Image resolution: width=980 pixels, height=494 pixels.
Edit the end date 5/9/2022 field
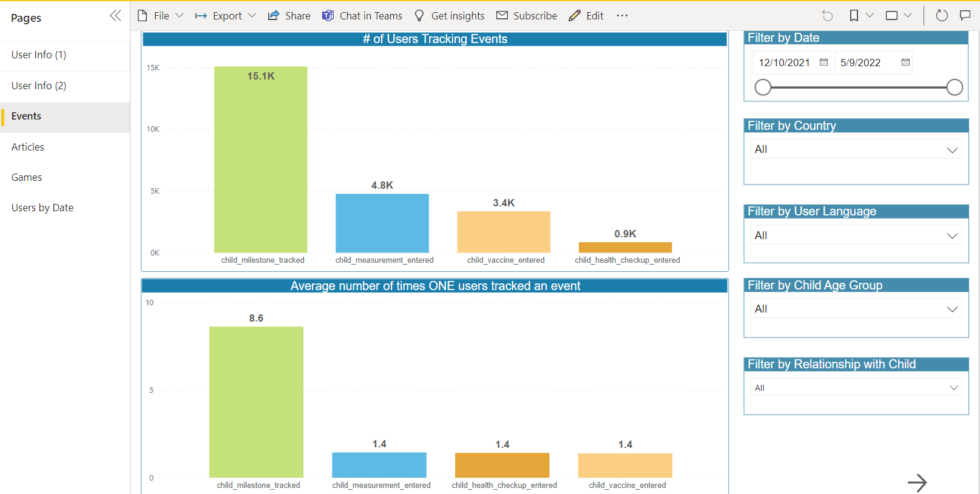pyautogui.click(x=860, y=63)
